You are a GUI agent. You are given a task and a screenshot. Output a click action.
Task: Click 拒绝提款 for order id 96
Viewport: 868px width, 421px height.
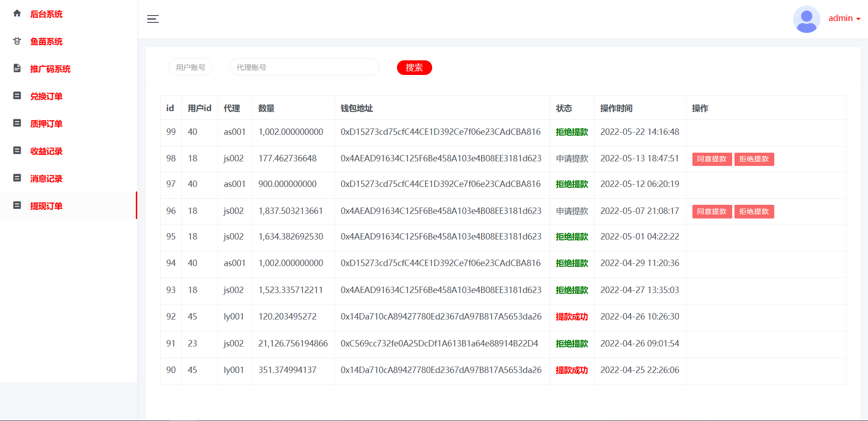point(754,212)
